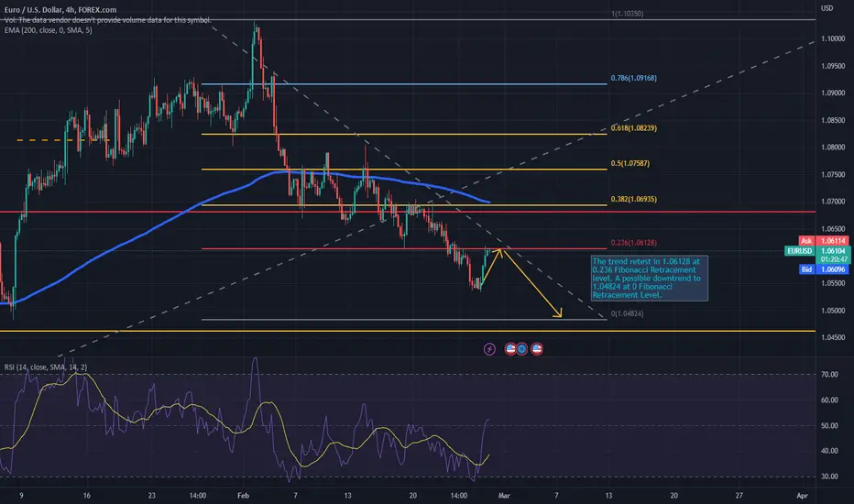Click the trend retest annotation text box
The image size is (854, 504).
pyautogui.click(x=650, y=279)
